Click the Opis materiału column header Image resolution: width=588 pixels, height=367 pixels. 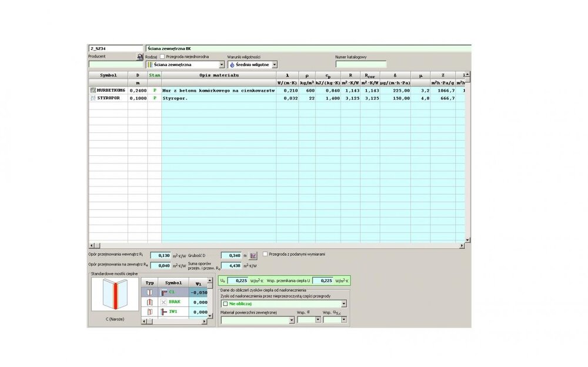pos(219,75)
